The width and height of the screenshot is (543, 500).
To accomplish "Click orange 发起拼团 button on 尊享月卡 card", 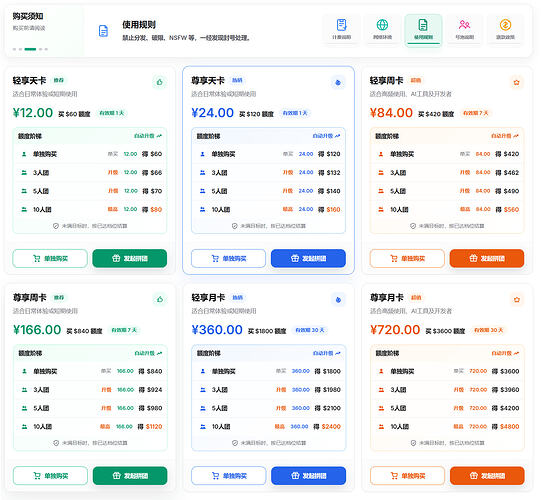I will point(487,476).
